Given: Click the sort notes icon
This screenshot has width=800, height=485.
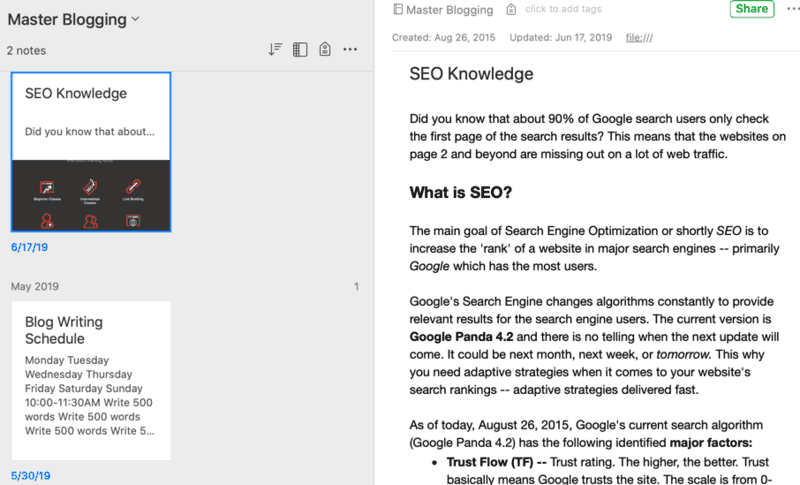Looking at the screenshot, I should coord(275,49).
